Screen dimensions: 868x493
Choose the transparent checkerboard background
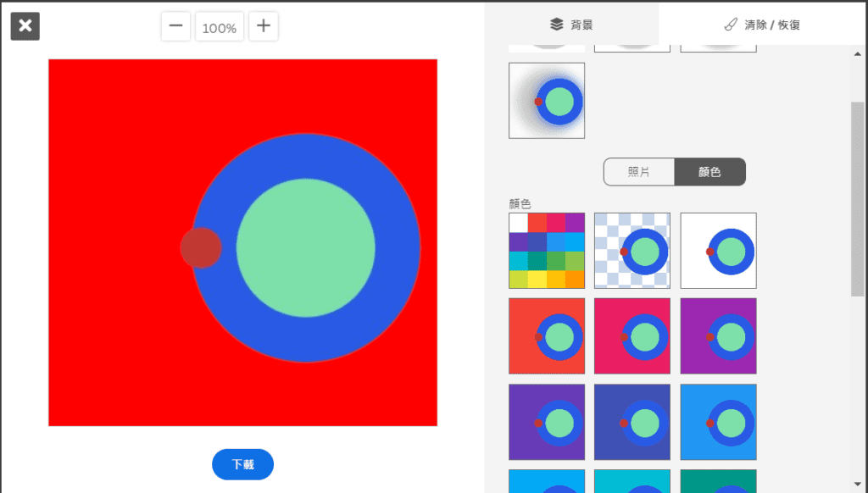click(632, 251)
